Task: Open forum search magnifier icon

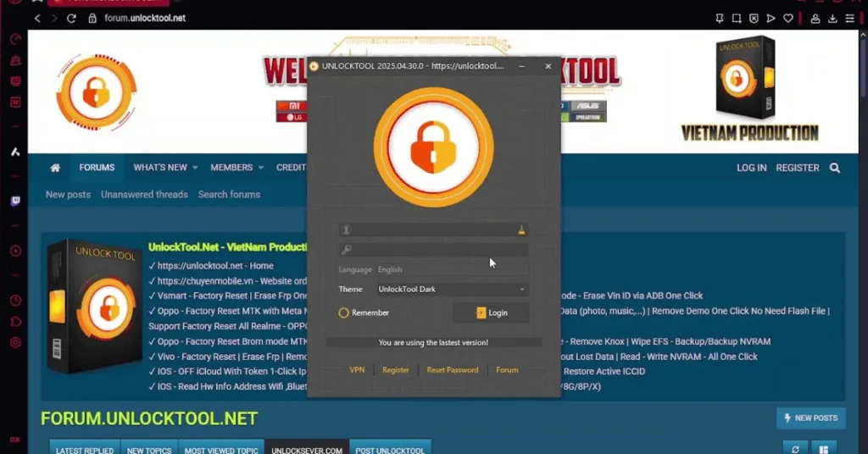Action: (x=835, y=168)
